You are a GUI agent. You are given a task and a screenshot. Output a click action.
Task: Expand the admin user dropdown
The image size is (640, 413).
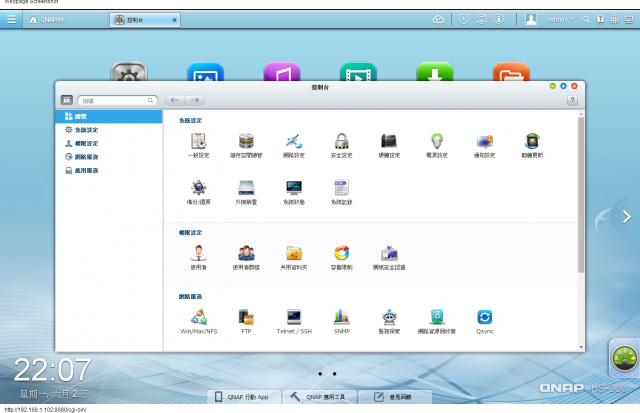click(x=561, y=19)
